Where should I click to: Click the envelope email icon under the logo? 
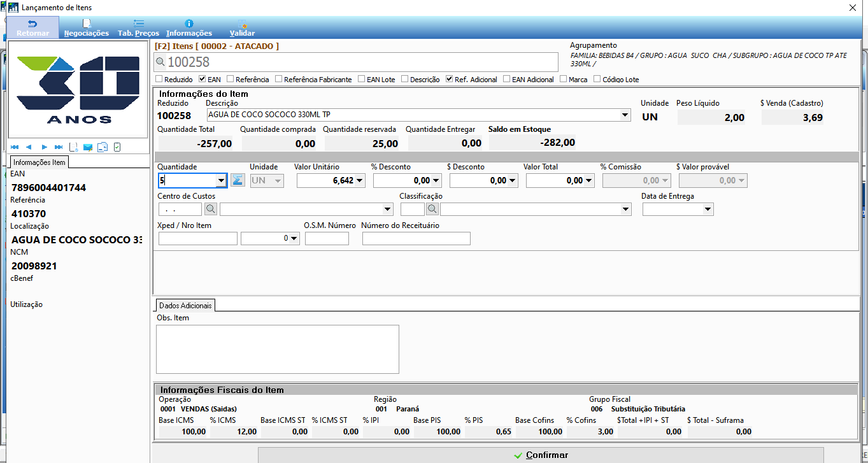coord(88,147)
